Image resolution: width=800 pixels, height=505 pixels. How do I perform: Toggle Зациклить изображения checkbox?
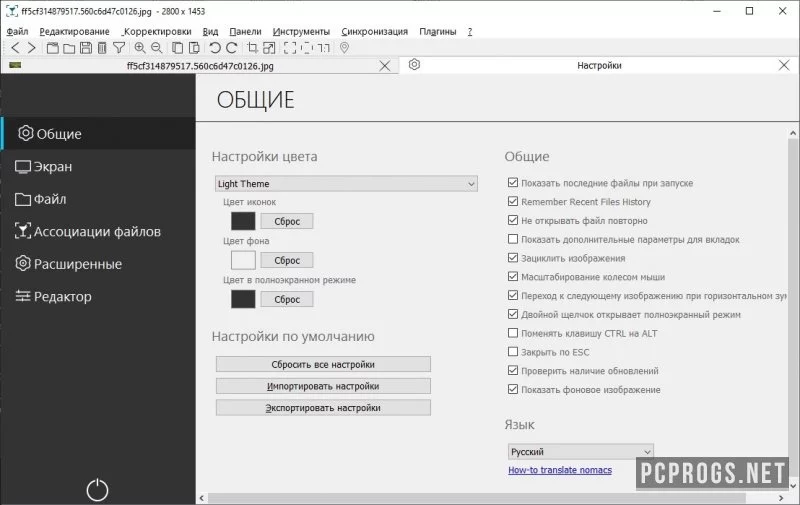tap(513, 258)
